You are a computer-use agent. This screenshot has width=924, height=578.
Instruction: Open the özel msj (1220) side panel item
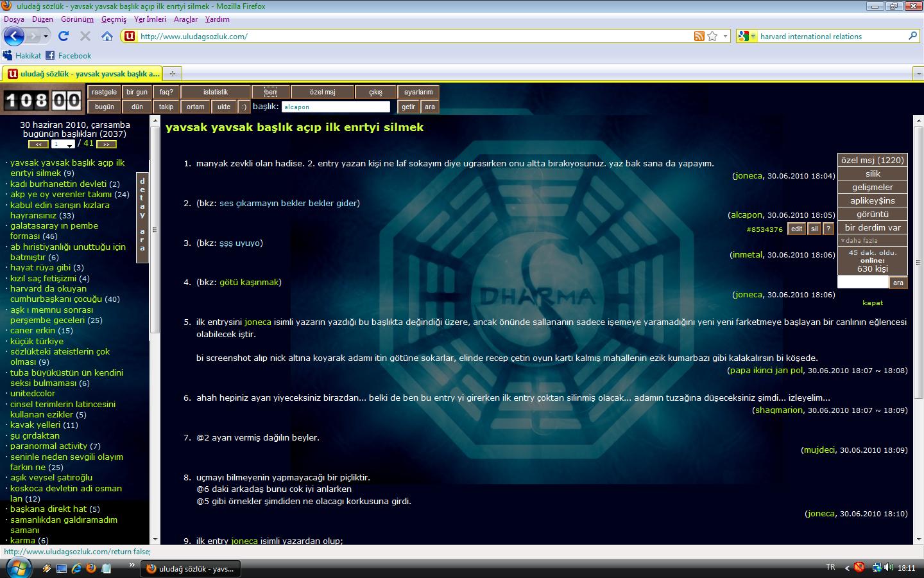[x=873, y=161]
